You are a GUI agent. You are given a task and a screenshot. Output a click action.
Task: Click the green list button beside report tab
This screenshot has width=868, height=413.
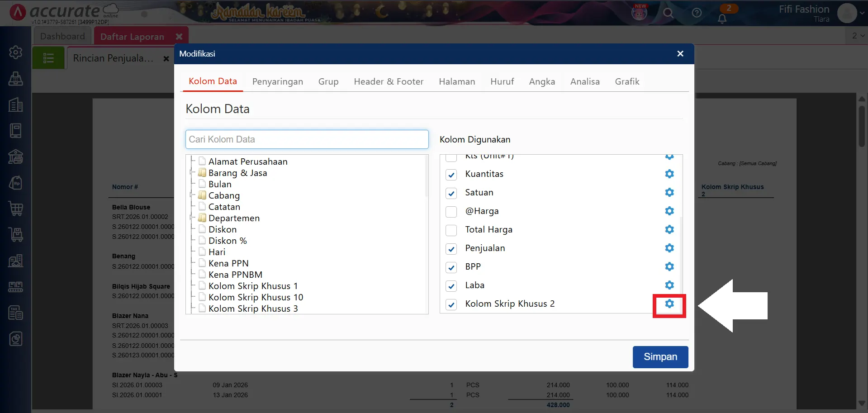(48, 58)
